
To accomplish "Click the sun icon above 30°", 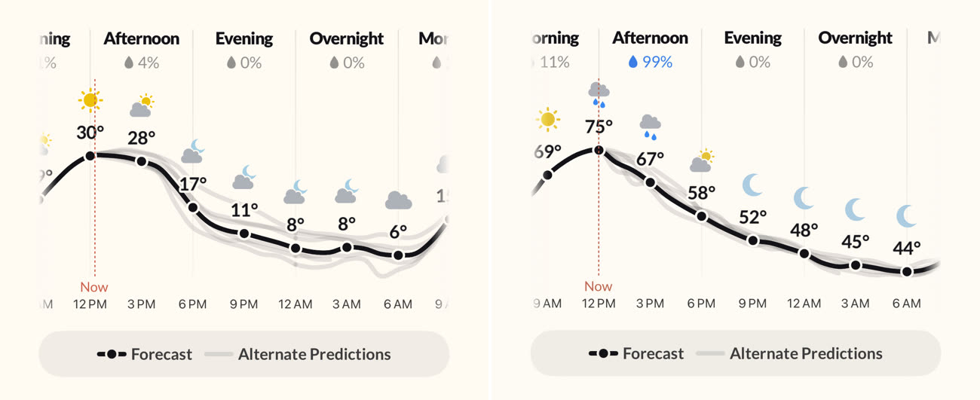I will click(90, 99).
